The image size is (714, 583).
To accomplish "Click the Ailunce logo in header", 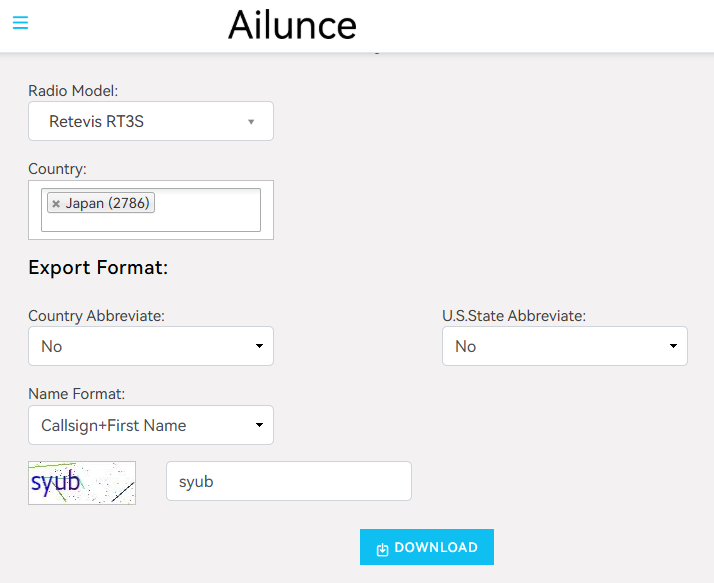I will click(x=292, y=25).
